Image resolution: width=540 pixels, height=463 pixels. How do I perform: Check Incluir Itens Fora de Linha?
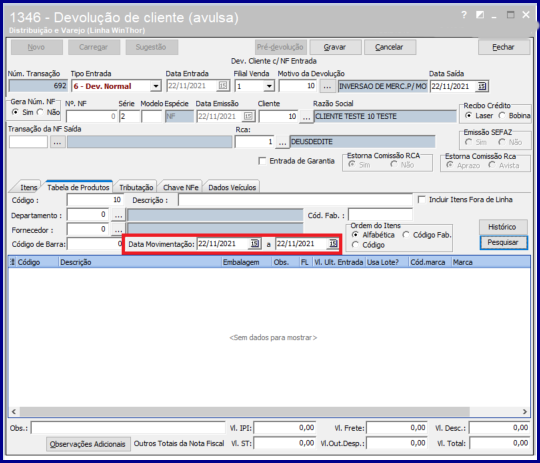[x=422, y=200]
